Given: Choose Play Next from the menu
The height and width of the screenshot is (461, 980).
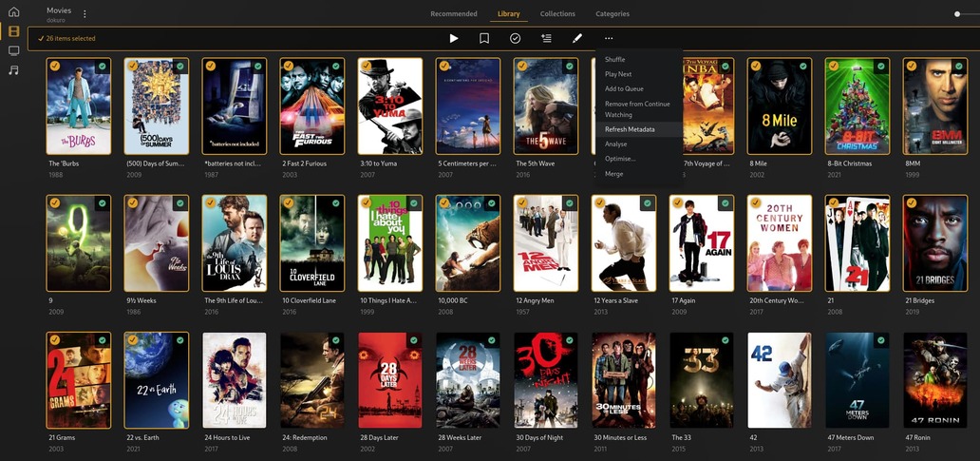Looking at the screenshot, I should point(639,74).
